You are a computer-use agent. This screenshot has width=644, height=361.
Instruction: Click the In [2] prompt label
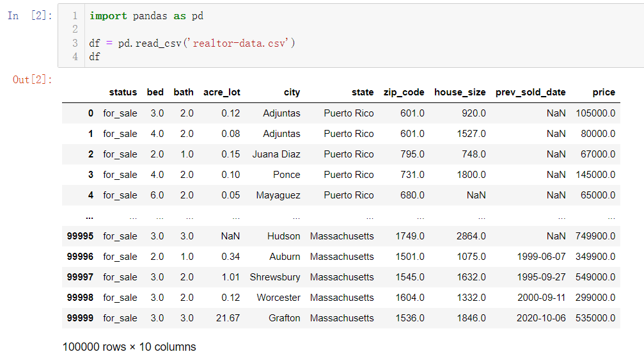click(x=30, y=15)
